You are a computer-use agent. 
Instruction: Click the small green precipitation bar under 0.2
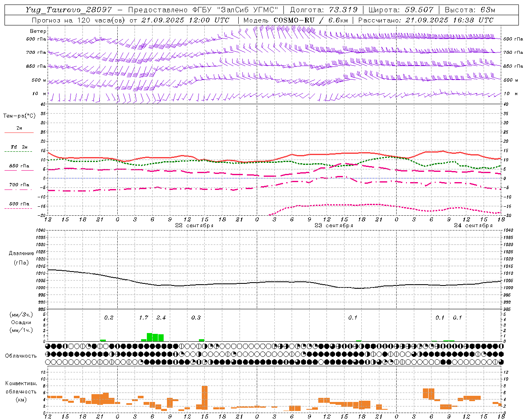[x=103, y=340]
